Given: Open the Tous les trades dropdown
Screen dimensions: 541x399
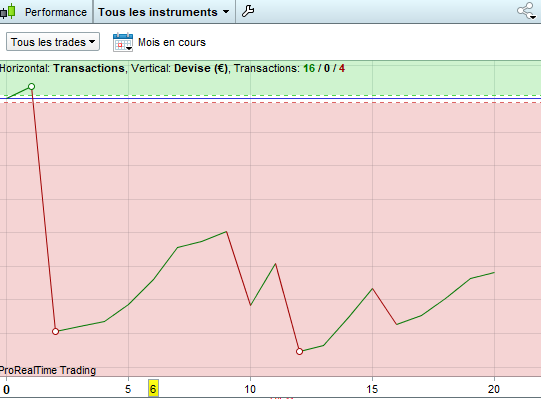Looking at the screenshot, I should point(53,42).
